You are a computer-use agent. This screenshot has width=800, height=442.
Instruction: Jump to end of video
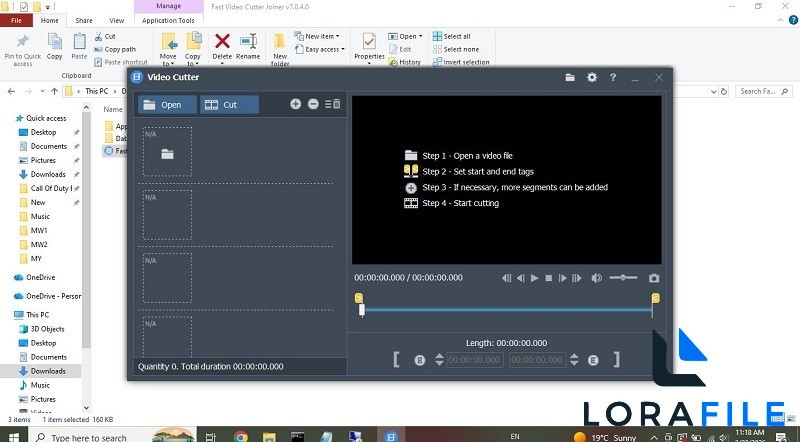point(577,278)
